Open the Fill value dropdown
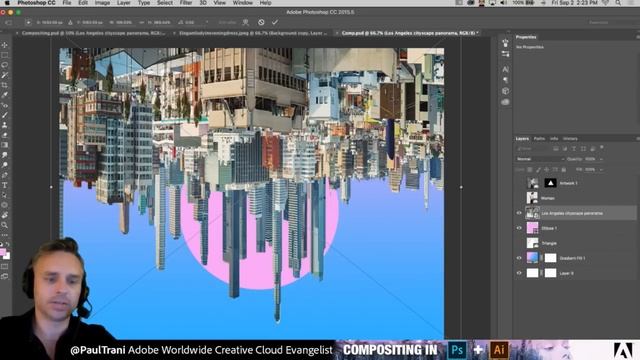This screenshot has height=360, width=640. [x=601, y=169]
